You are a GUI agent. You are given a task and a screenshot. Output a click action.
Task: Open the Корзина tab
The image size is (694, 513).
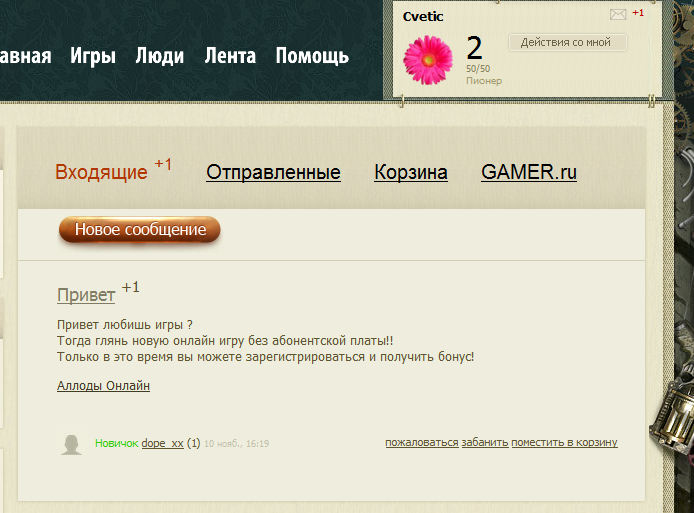tap(411, 172)
